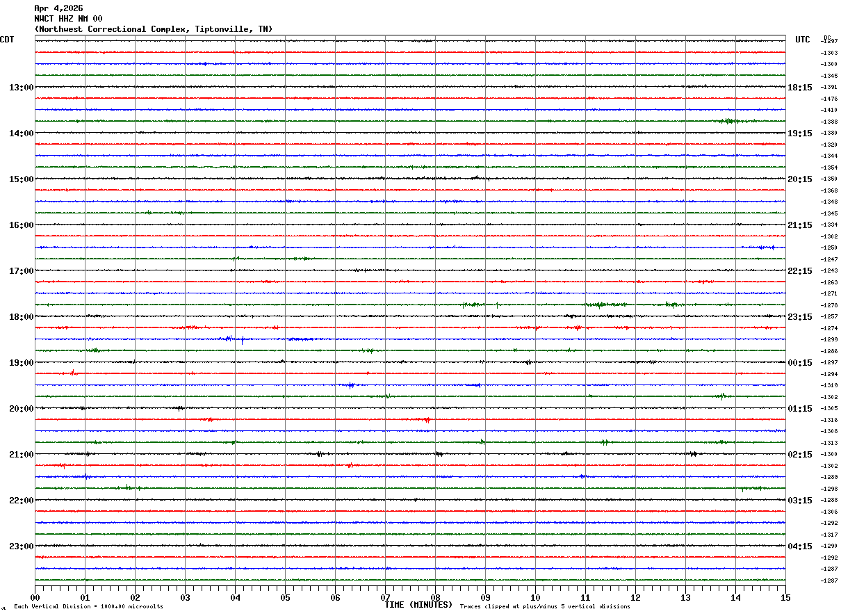
Task: Click the '16:00' CDT time label
Action: click(x=21, y=225)
